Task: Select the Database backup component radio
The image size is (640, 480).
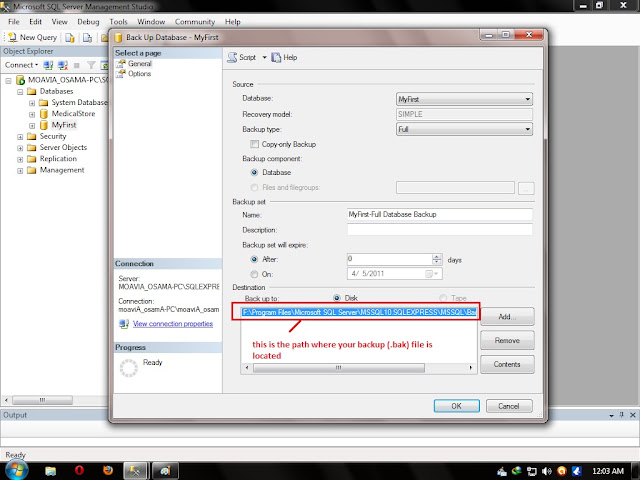Action: pos(254,173)
